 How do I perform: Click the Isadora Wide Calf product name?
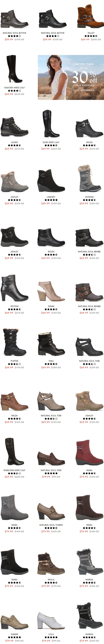coord(15,87)
